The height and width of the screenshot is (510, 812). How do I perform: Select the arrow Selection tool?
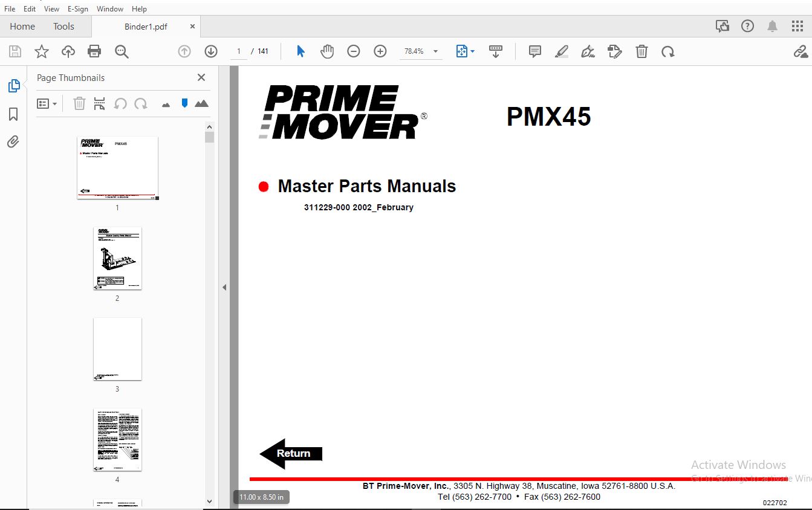coord(300,52)
